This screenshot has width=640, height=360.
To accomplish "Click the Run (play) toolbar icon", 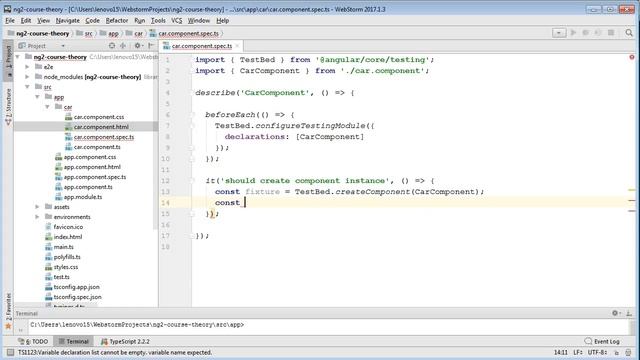I will click(x=573, y=33).
